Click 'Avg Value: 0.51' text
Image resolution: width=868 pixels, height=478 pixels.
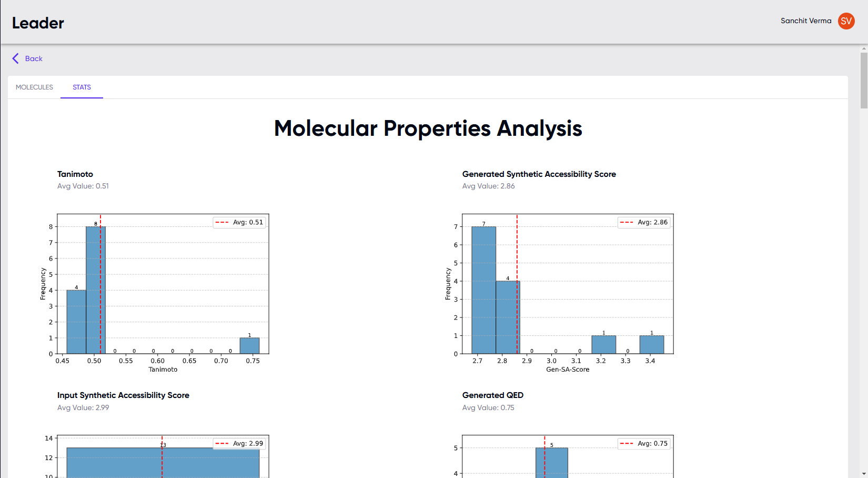(83, 186)
